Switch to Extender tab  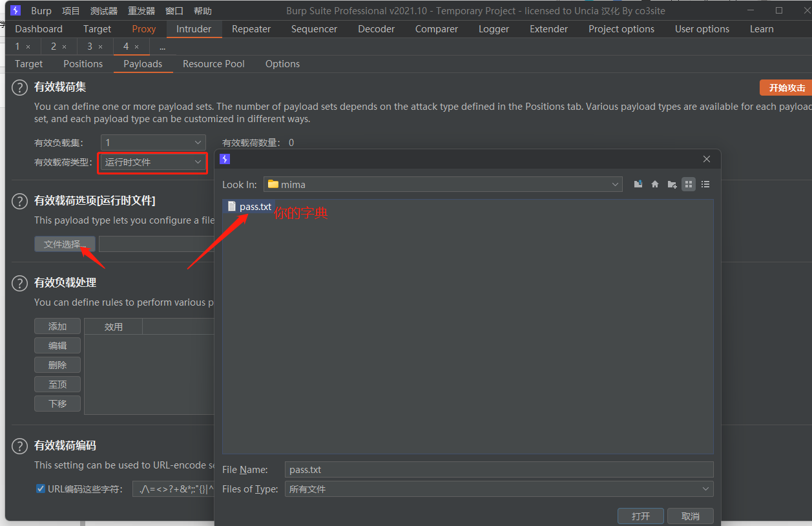pyautogui.click(x=548, y=29)
